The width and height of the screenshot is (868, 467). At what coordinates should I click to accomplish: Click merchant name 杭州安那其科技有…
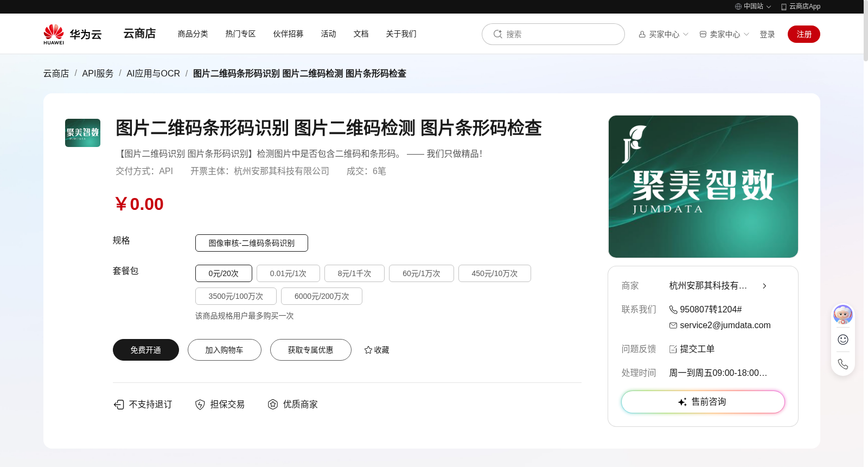click(708, 286)
